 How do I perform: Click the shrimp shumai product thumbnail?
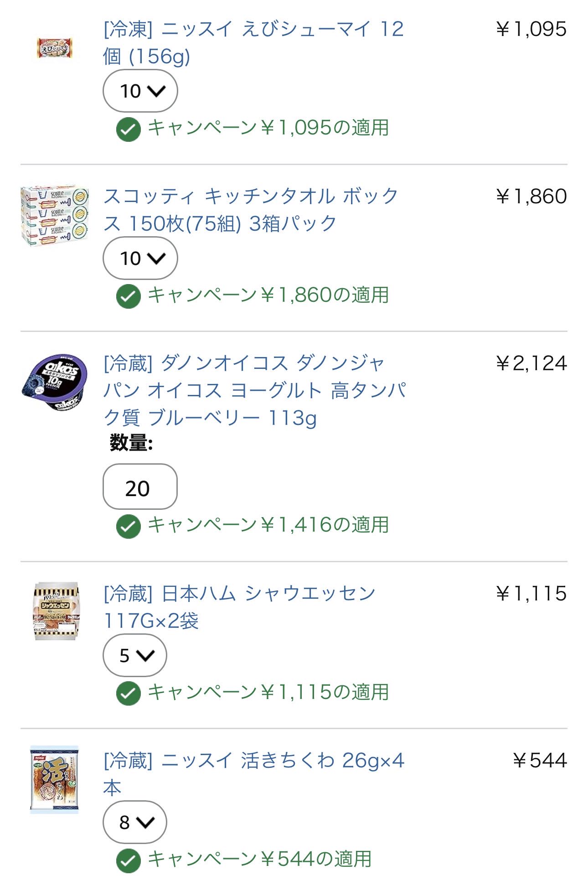coord(55,48)
